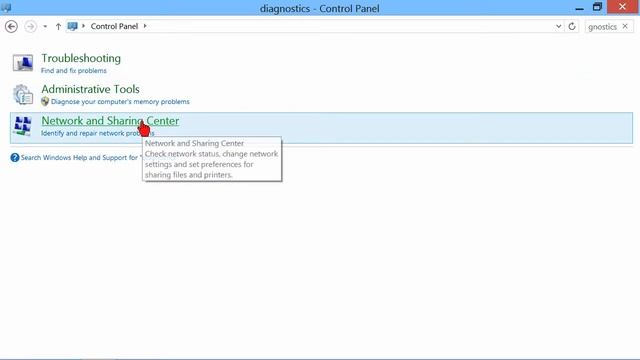Minimize the Control Panel window

(x=579, y=8)
